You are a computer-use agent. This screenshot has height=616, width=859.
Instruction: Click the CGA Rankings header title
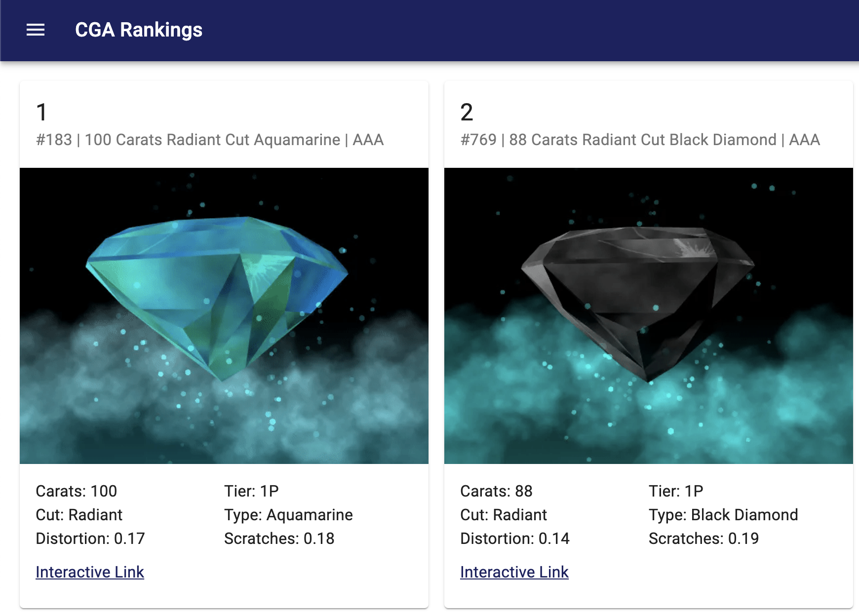(139, 30)
